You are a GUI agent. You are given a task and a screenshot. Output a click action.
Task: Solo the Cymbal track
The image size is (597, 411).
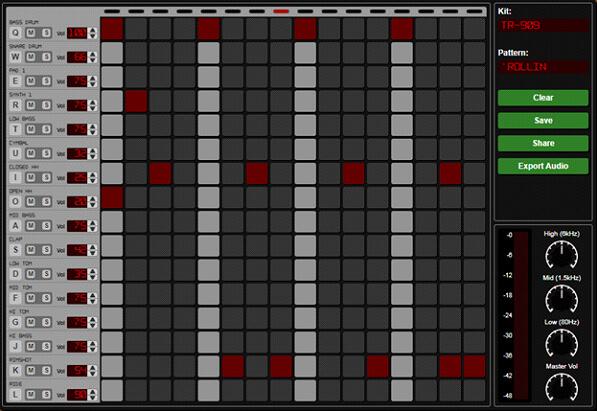point(46,153)
